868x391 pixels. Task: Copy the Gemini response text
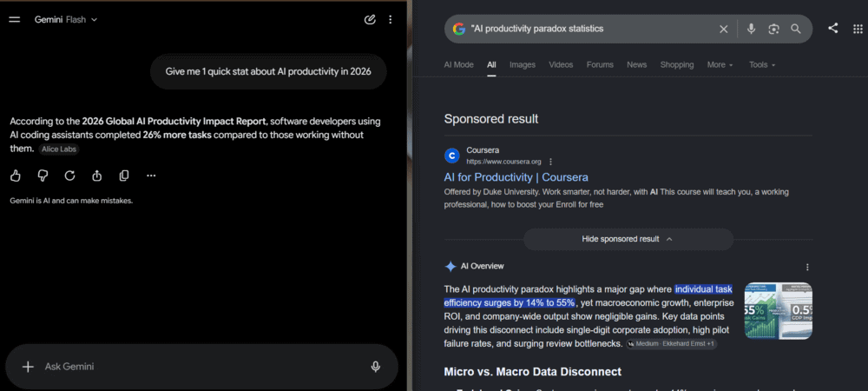click(124, 176)
